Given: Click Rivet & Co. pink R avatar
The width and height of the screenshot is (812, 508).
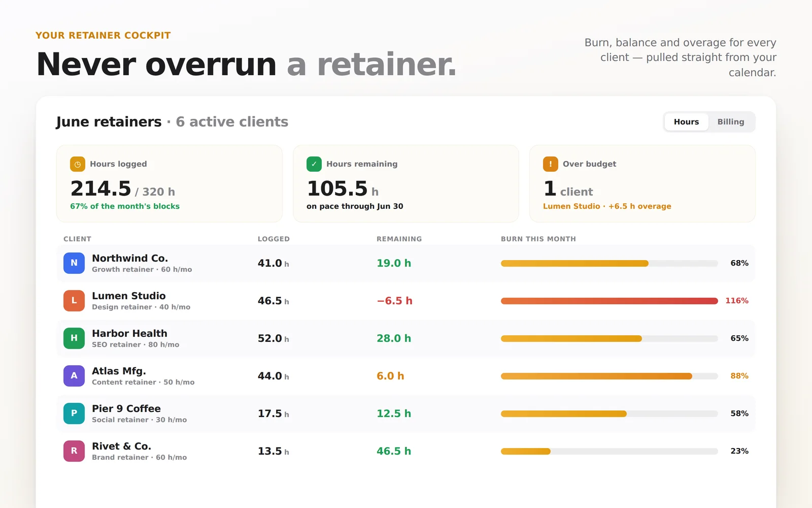Looking at the screenshot, I should [74, 451].
